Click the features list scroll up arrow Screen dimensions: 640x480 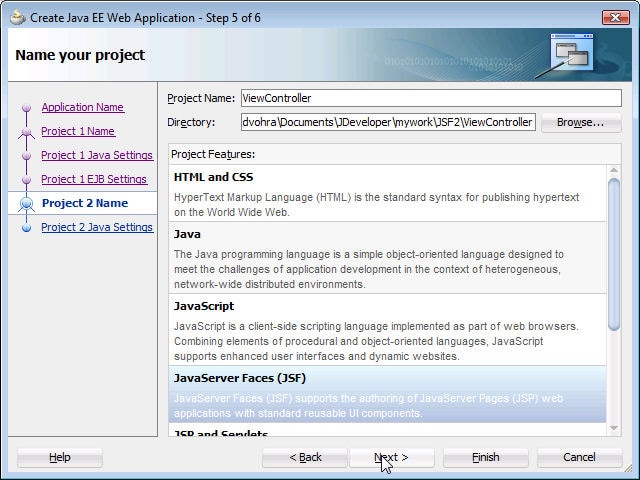tap(614, 170)
